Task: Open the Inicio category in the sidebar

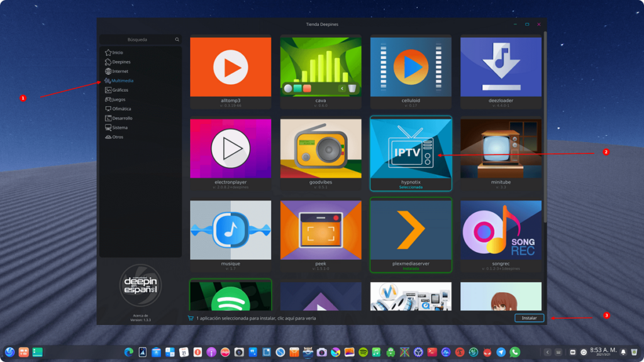Action: pos(114,53)
